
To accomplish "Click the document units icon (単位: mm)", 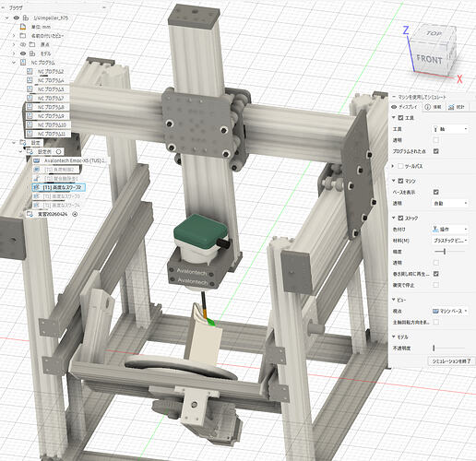I will pos(23,27).
